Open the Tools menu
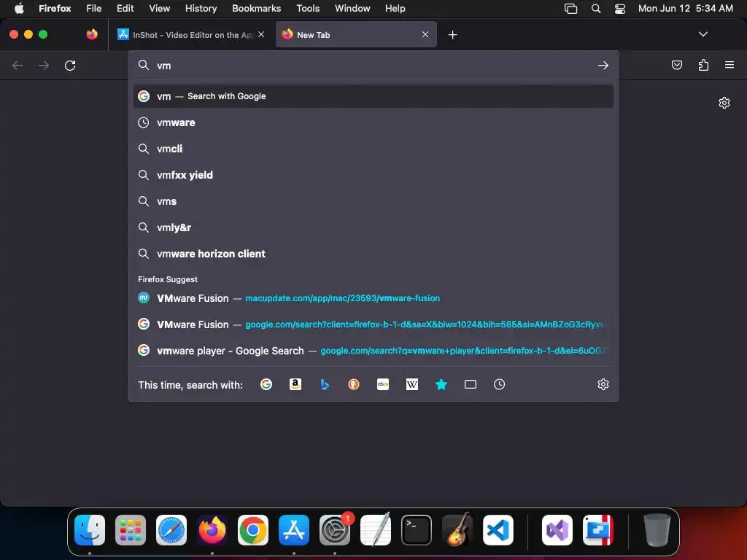The image size is (747, 560). click(x=308, y=8)
